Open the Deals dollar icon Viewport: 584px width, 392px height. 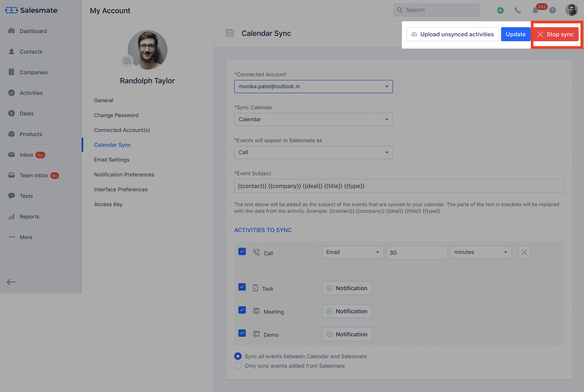click(12, 113)
